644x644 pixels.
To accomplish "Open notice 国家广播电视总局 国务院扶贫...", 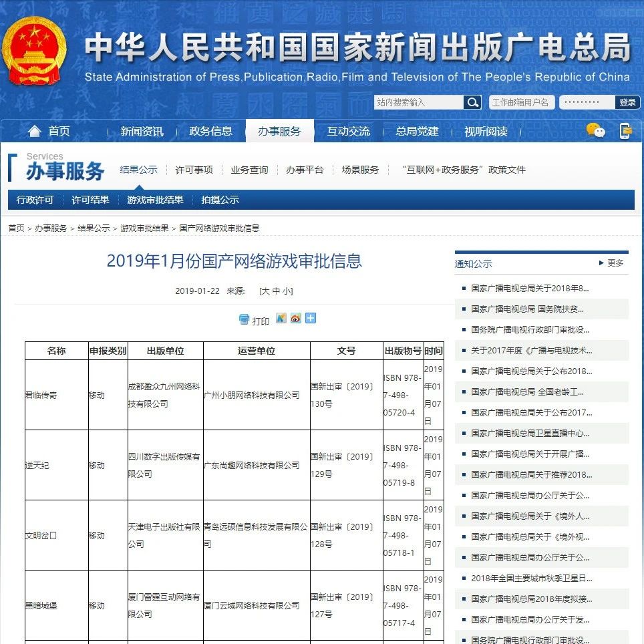I will (527, 309).
